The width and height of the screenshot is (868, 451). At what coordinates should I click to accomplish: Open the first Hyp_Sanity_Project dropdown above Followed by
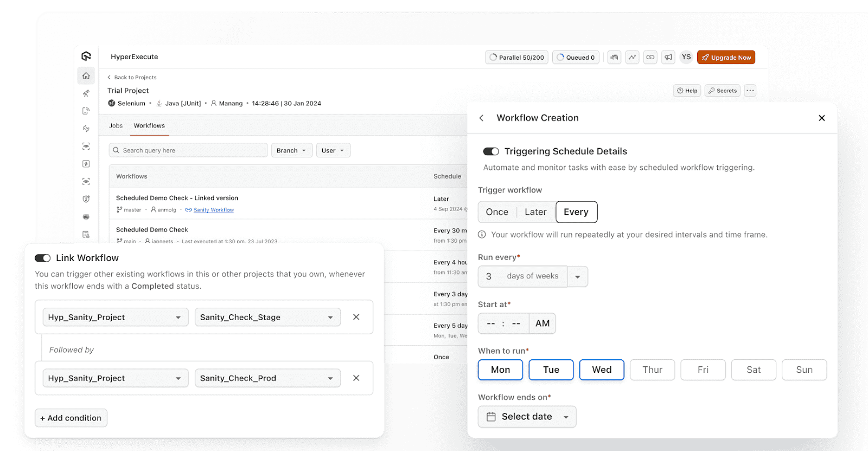(116, 317)
